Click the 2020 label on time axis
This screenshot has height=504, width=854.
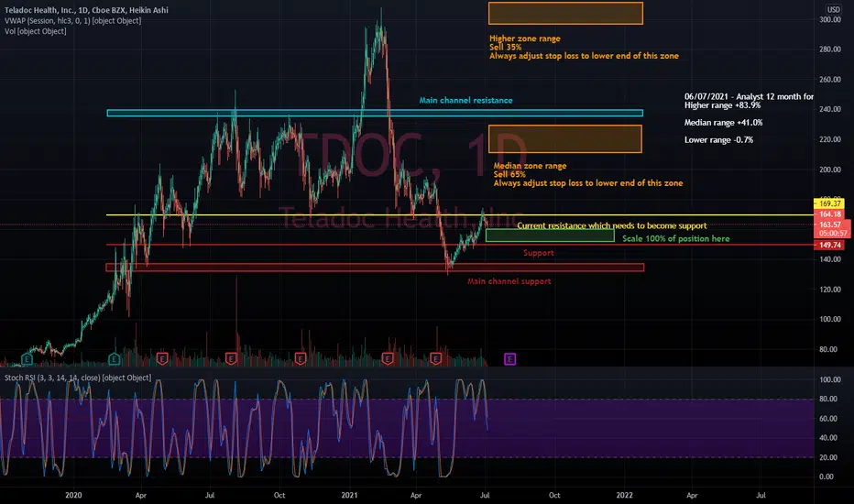coord(73,495)
